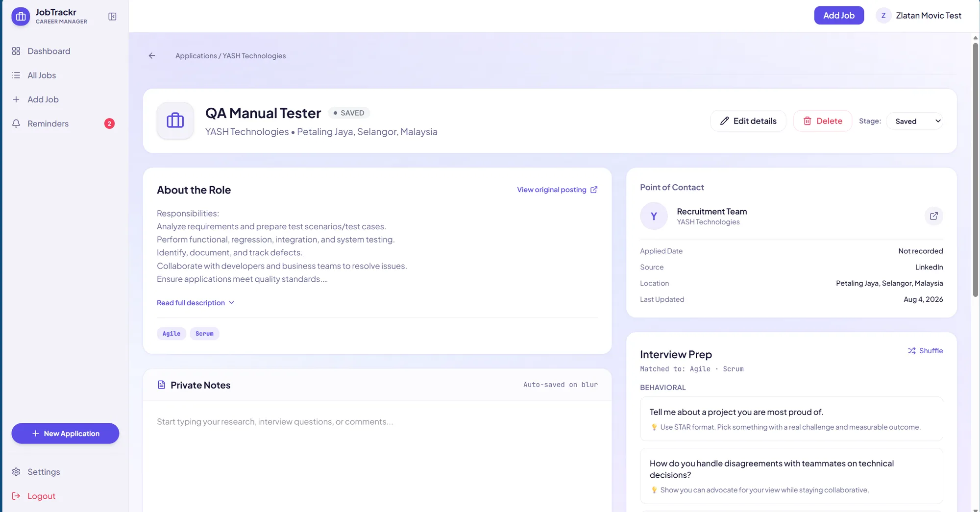Click the Petaling Jaya location value in contact panel
This screenshot has height=512, width=980.
[889, 283]
